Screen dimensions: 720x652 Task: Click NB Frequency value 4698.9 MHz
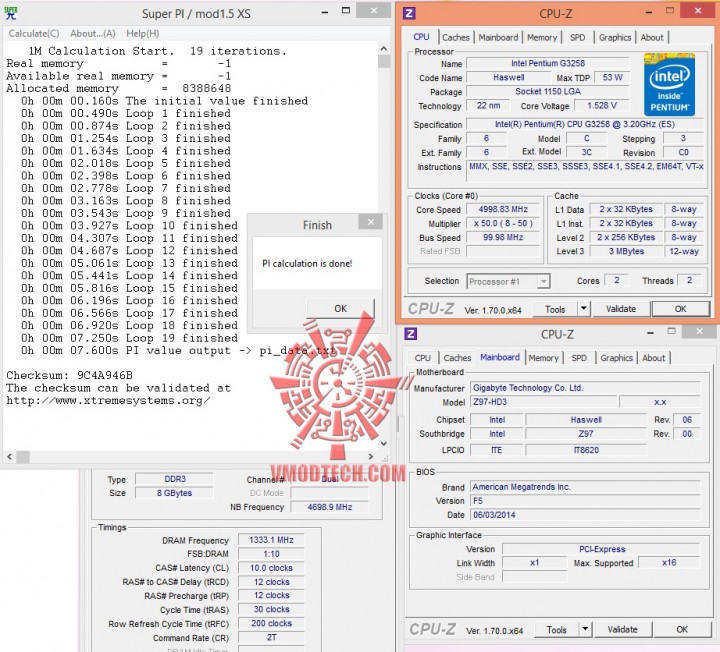tap(329, 507)
